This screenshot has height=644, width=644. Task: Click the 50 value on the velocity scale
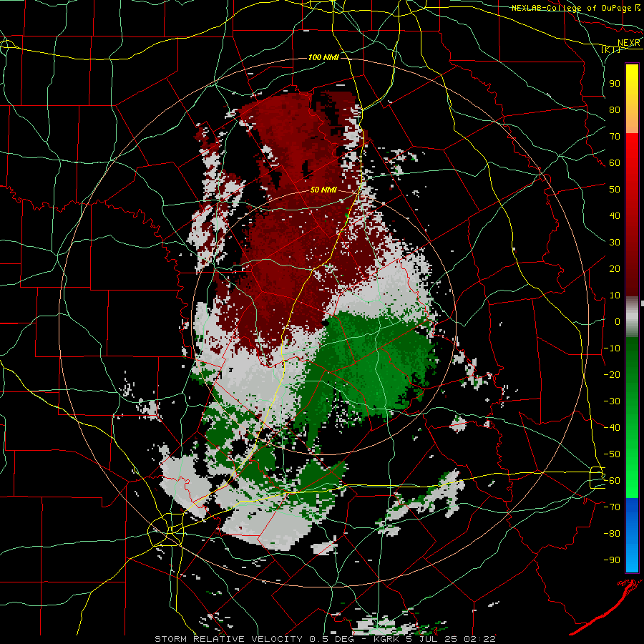[615, 190]
